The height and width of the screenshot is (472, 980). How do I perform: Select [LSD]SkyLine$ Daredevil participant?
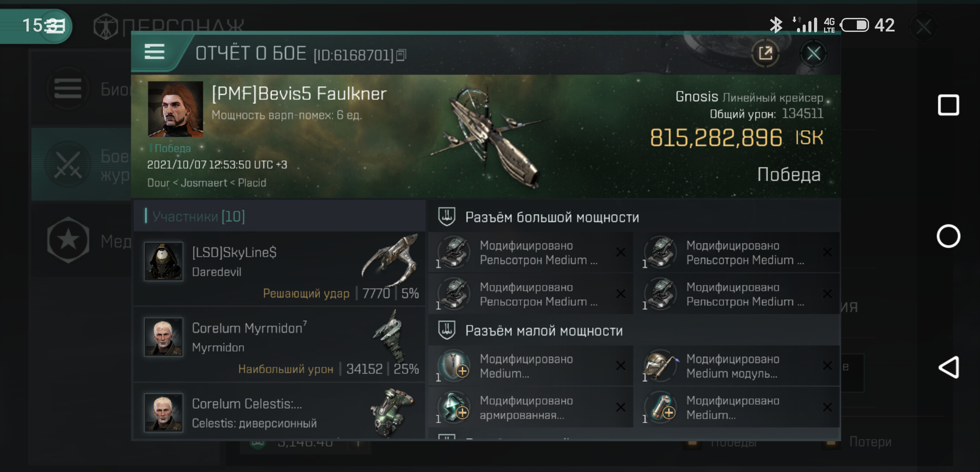click(x=279, y=268)
